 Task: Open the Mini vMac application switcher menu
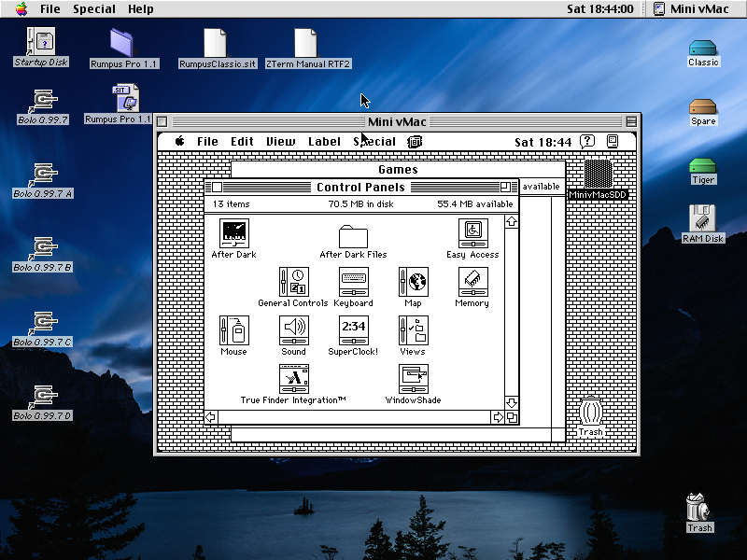(691, 9)
